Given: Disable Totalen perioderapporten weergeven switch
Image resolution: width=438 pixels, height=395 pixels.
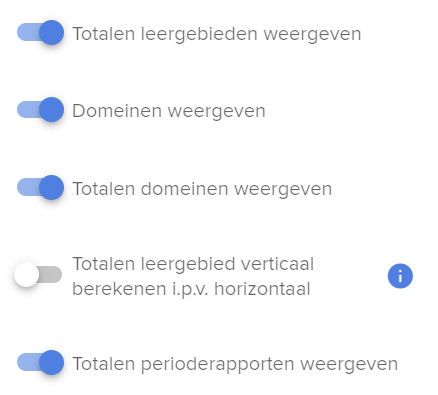Looking at the screenshot, I should [40, 362].
